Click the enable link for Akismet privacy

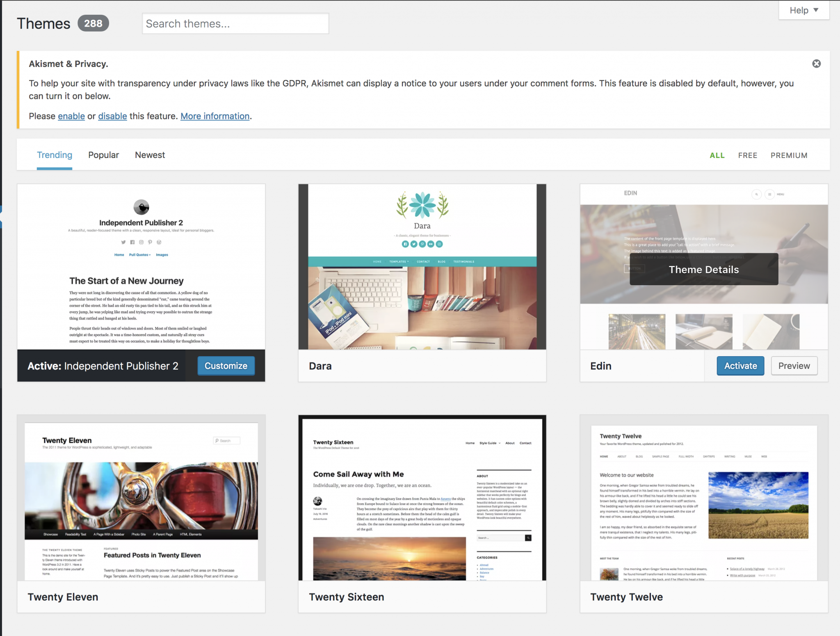coord(71,116)
